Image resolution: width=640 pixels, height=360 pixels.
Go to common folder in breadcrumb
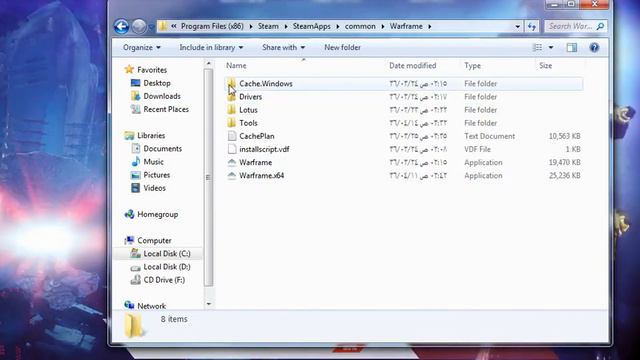[360, 26]
